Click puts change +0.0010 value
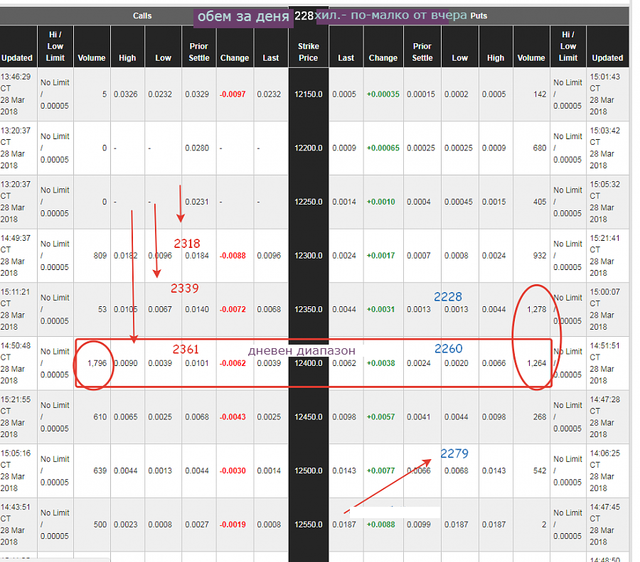Image resolution: width=640 pixels, height=562 pixels. pos(380,202)
